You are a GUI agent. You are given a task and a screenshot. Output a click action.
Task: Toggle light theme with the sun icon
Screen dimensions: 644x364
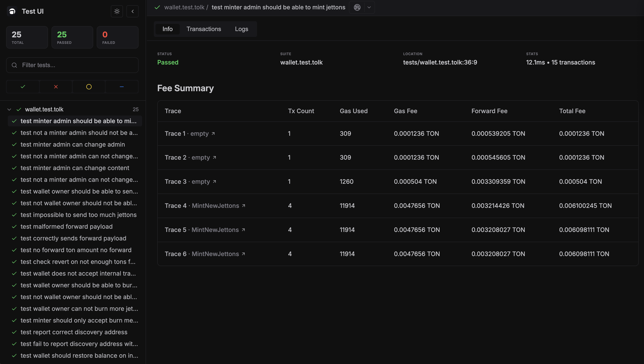pyautogui.click(x=117, y=11)
